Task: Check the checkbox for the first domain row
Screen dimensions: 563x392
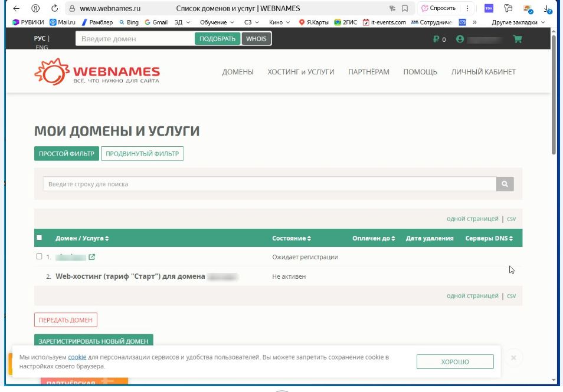Action: 40,257
